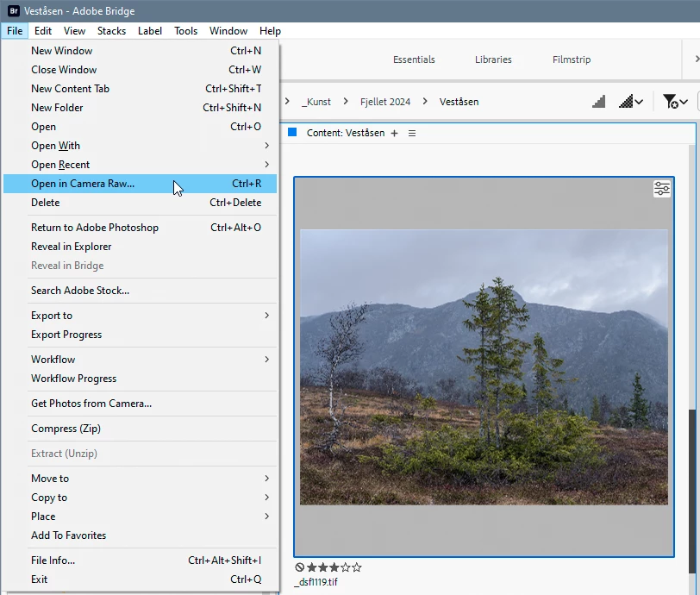Set rating to five stars for _dsf1119.tif
The width and height of the screenshot is (700, 595).
[356, 567]
